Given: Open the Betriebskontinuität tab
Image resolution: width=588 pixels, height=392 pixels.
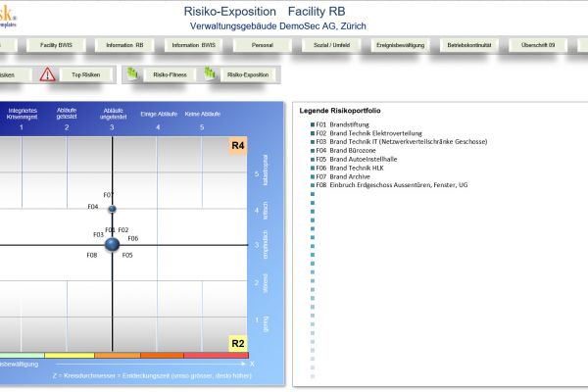Looking at the screenshot, I should point(468,45).
